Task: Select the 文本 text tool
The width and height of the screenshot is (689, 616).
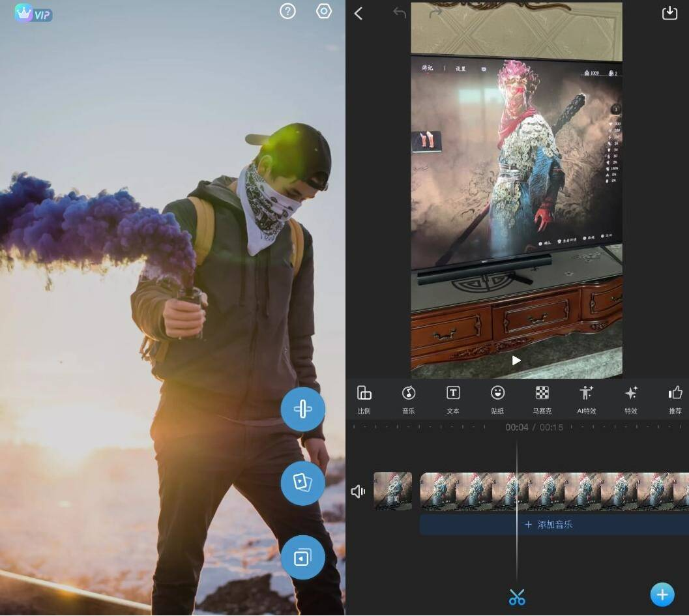Action: click(x=453, y=399)
